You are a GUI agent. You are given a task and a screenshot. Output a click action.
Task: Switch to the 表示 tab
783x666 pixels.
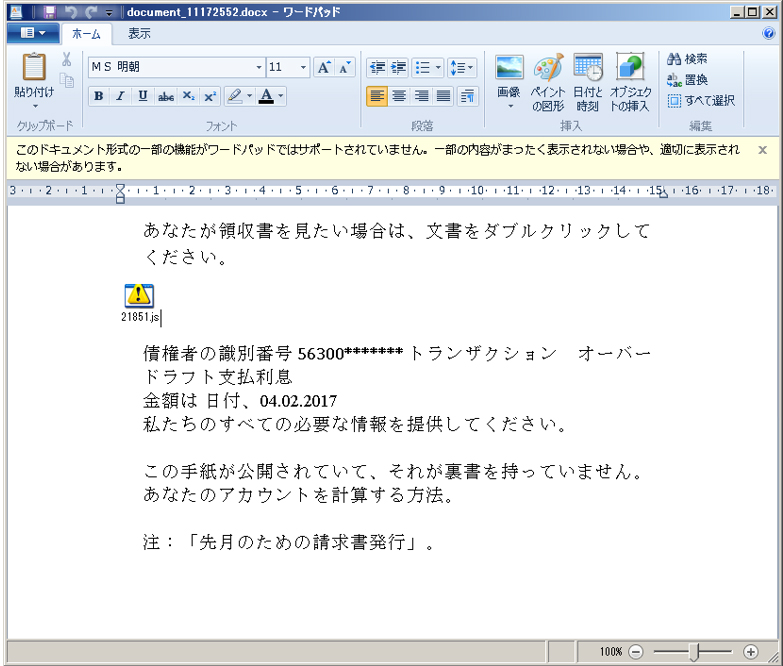pos(139,33)
